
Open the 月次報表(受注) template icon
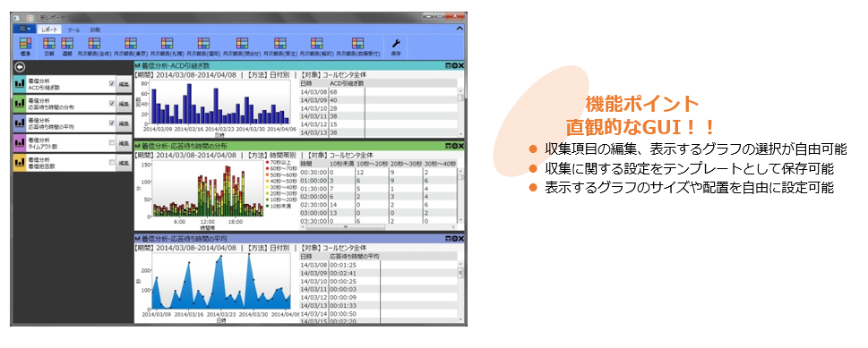280,44
